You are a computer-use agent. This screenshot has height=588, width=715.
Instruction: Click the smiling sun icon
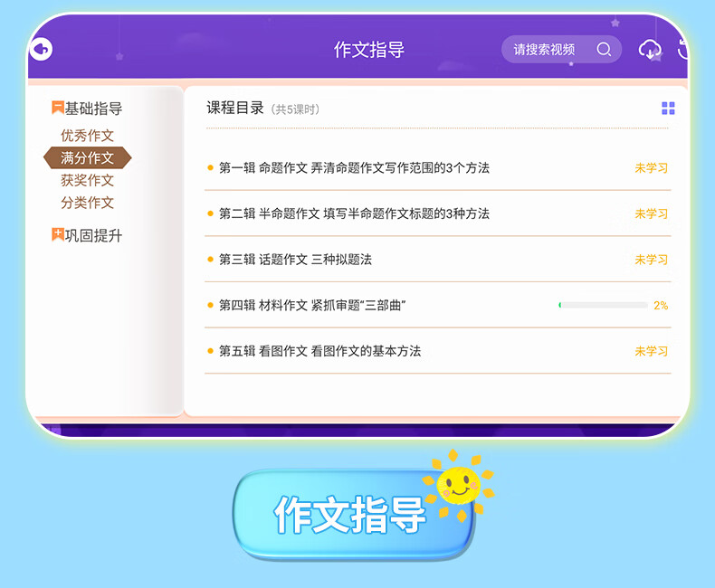pyautogui.click(x=459, y=485)
